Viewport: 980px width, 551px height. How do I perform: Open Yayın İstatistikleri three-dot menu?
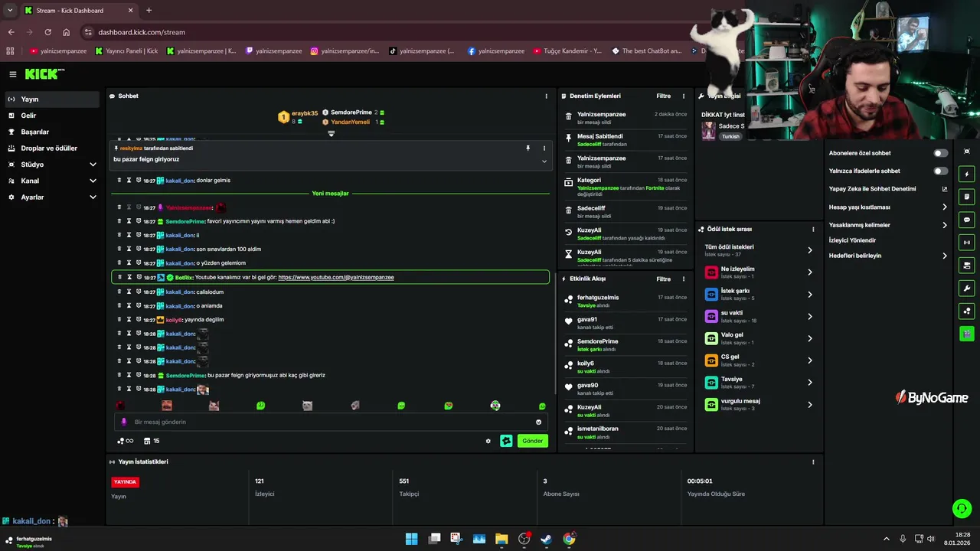click(x=813, y=462)
